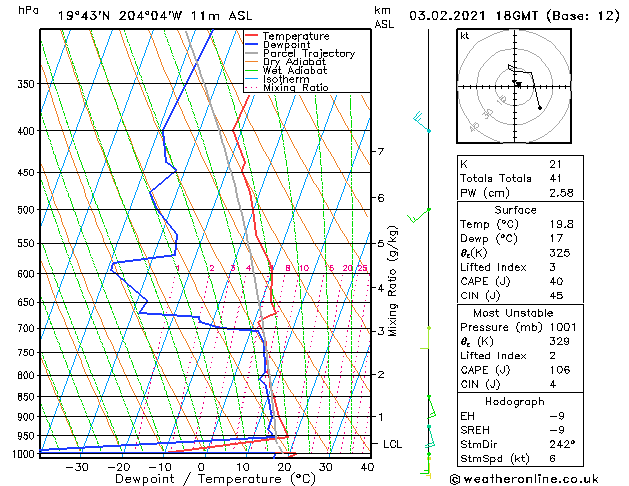
Task: Click the green wind barb near 850 hPa
Action: tap(432, 407)
